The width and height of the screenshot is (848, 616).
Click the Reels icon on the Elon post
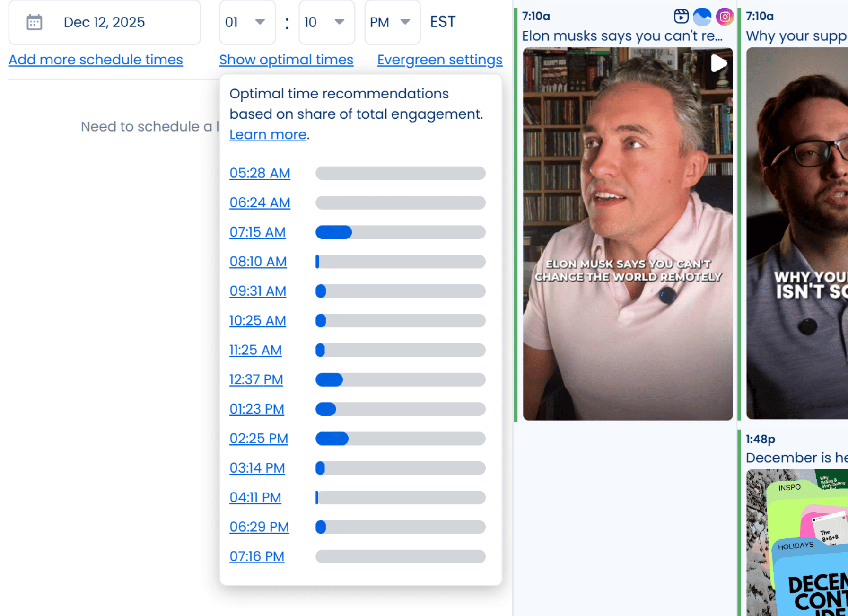pos(681,17)
